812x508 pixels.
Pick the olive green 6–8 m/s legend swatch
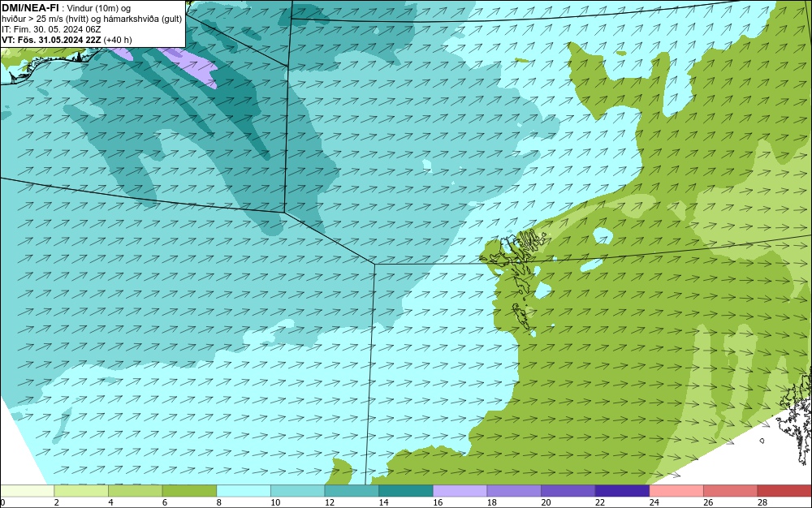189,491
